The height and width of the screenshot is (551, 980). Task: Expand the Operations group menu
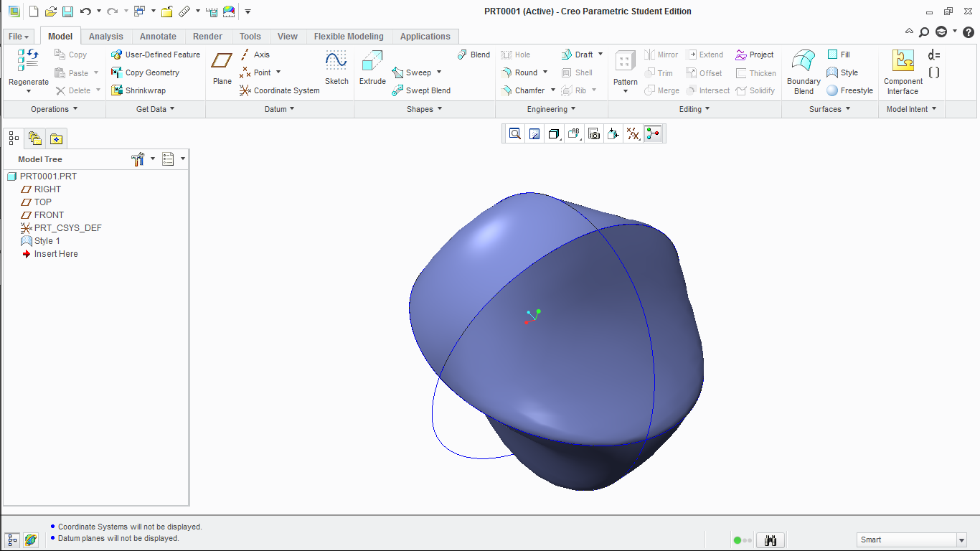click(x=55, y=109)
